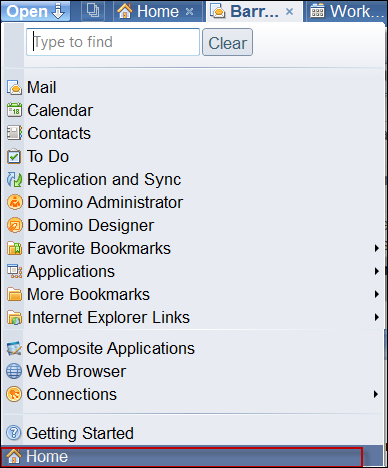Image resolution: width=388 pixels, height=468 pixels.
Task: Focus the Type to find field
Action: click(113, 42)
